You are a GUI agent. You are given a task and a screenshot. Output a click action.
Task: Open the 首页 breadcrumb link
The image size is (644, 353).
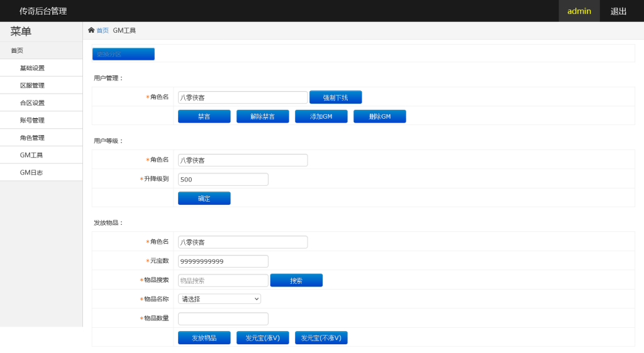pos(103,31)
